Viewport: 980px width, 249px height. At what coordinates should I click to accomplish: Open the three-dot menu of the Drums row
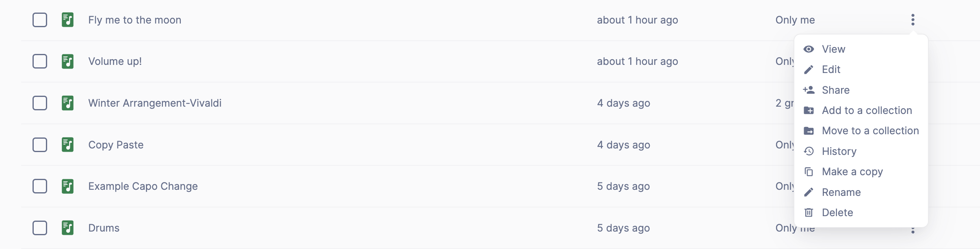(x=913, y=230)
